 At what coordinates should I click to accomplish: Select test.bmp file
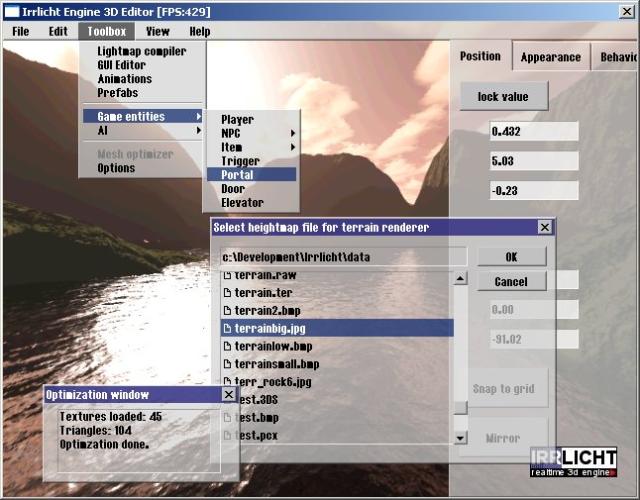337,418
